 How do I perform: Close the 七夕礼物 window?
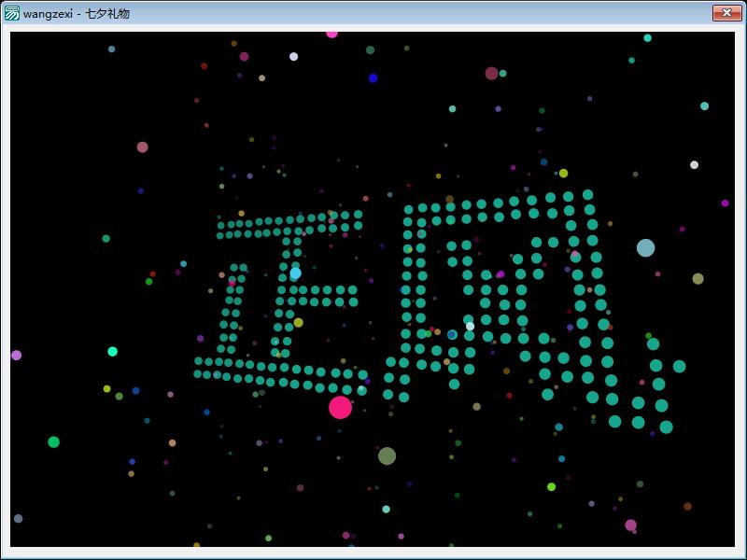pyautogui.click(x=726, y=13)
